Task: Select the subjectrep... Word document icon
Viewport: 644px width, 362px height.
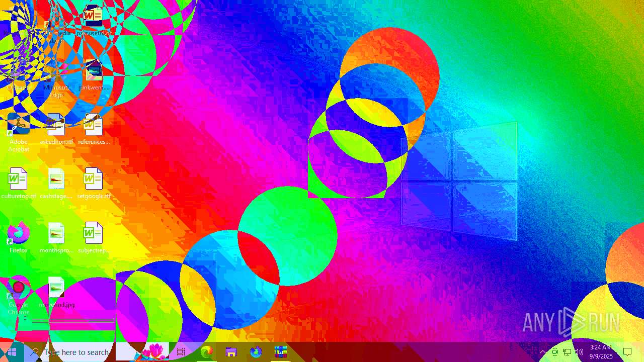Action: (94, 238)
